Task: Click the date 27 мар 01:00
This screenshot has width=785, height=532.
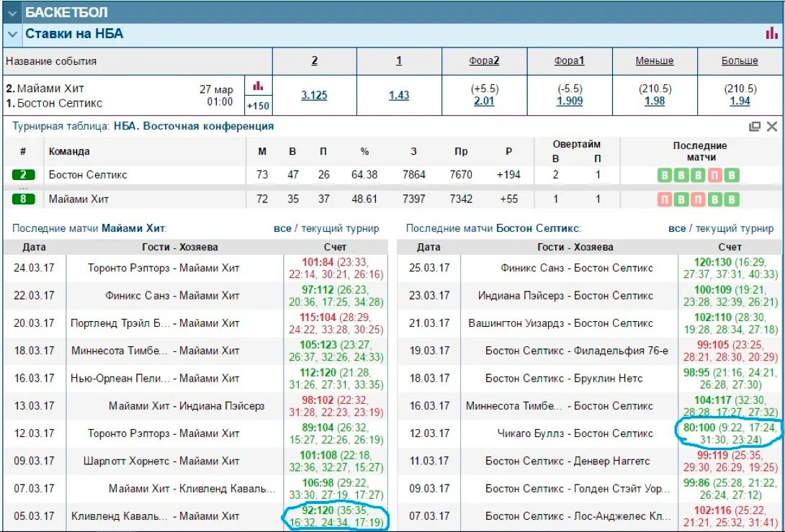Action: coord(216,96)
